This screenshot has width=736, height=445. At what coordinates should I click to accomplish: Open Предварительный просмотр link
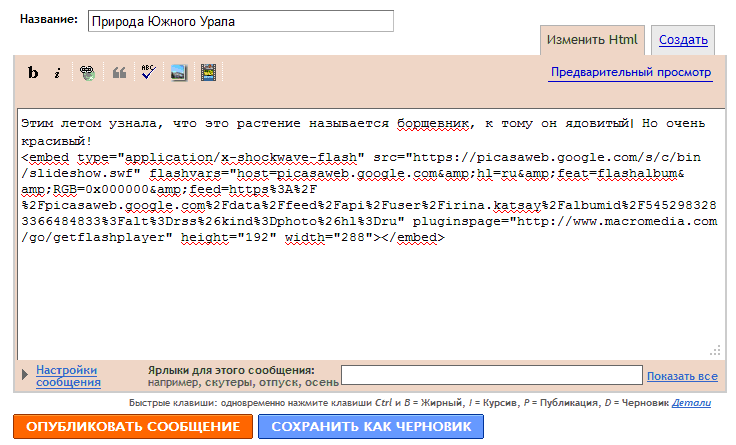pyautogui.click(x=631, y=72)
